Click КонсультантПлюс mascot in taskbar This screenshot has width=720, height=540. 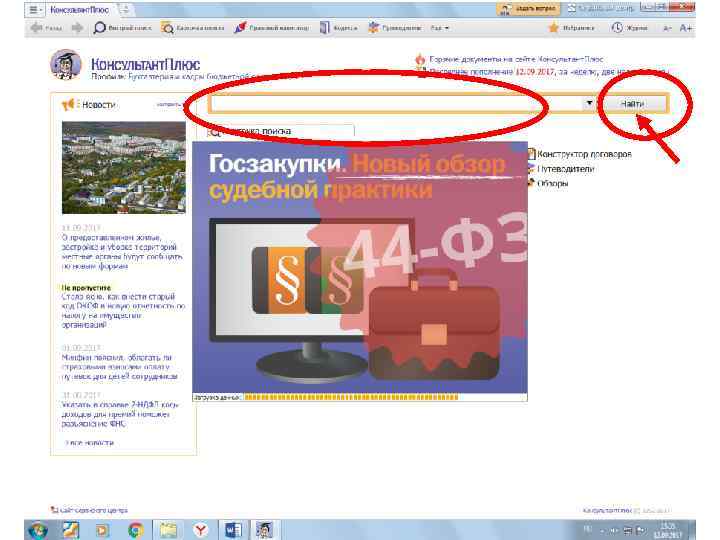coord(264,530)
